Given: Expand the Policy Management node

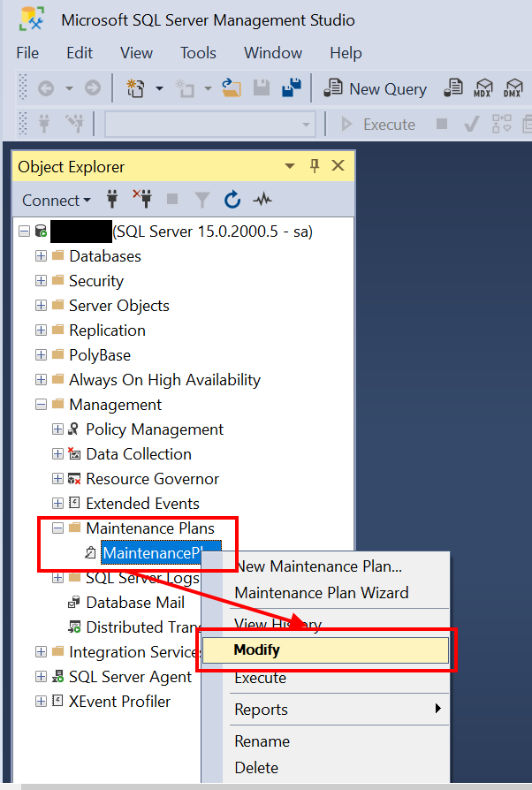Looking at the screenshot, I should click(58, 429).
